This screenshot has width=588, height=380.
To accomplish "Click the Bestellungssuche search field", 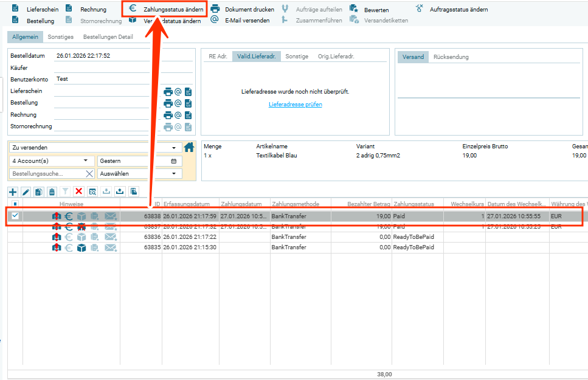I will (x=46, y=174).
